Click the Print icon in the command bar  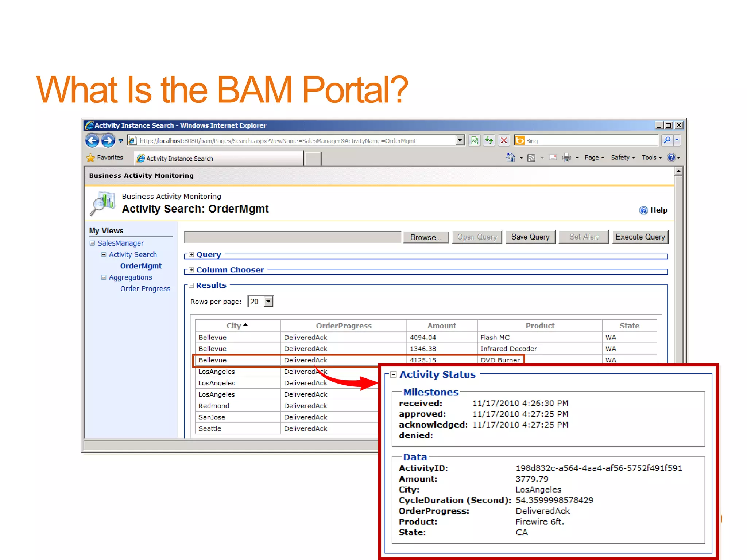pyautogui.click(x=566, y=157)
